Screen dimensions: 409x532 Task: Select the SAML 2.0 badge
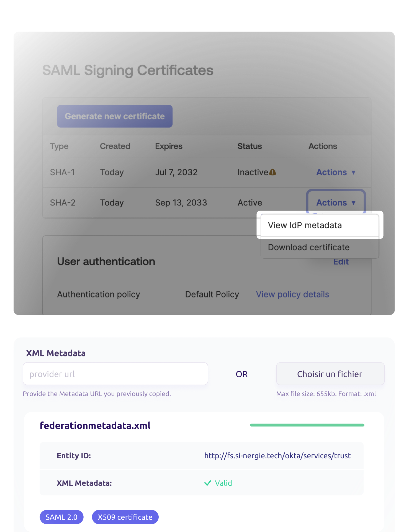click(61, 517)
